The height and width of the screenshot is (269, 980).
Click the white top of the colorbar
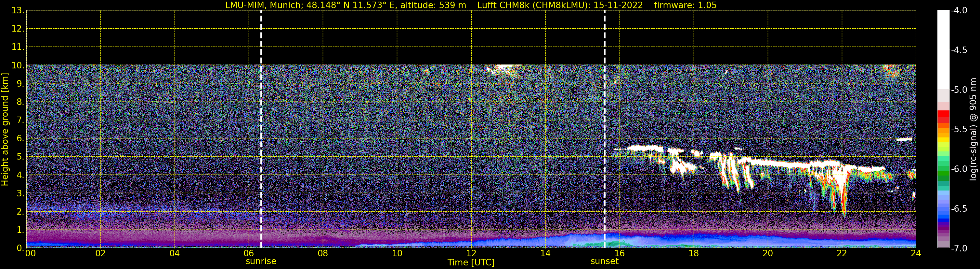coord(944,50)
